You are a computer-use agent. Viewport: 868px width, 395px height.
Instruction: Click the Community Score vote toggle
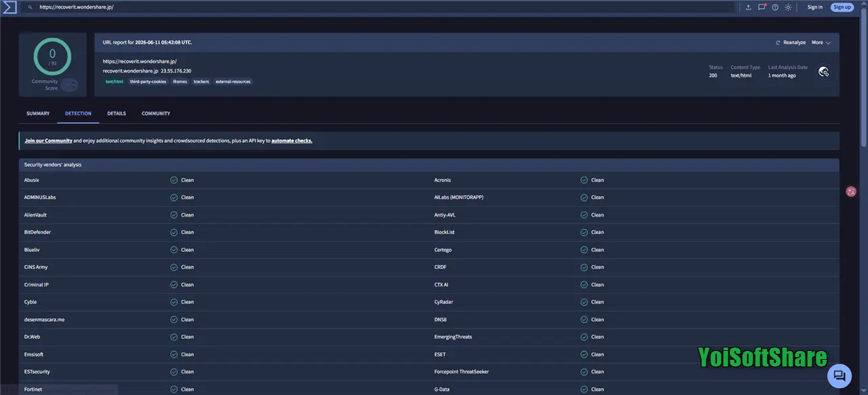[69, 85]
